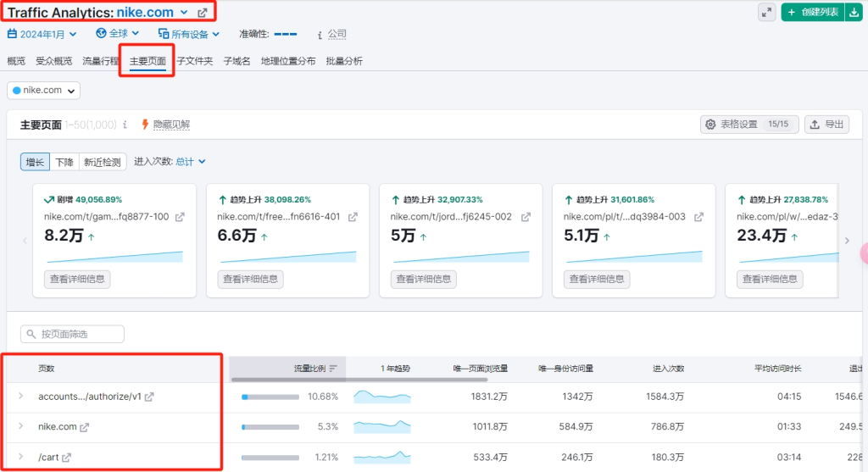Viewport: 868px width, 472px height.
Task: Open external link icon for accounts.../authorize/v1 row
Action: pos(149,397)
